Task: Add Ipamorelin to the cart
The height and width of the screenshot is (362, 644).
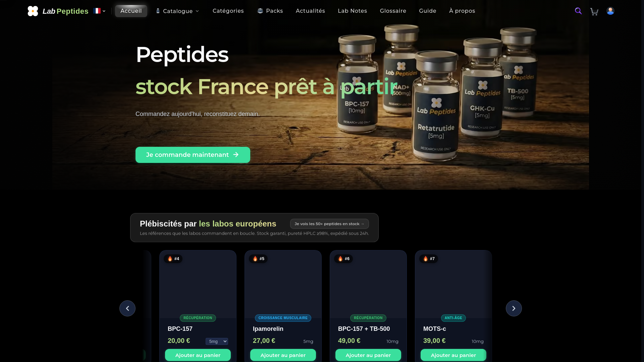Action: [283, 355]
